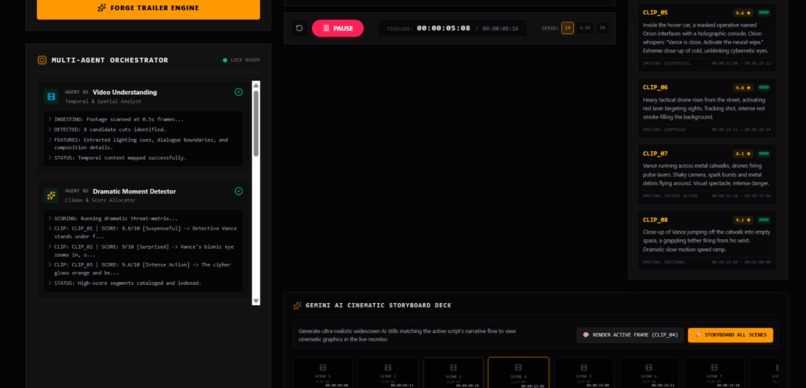This screenshot has height=388, width=806.
Task: Select the Scene 7 storyboard thumbnail
Action: 714,373
